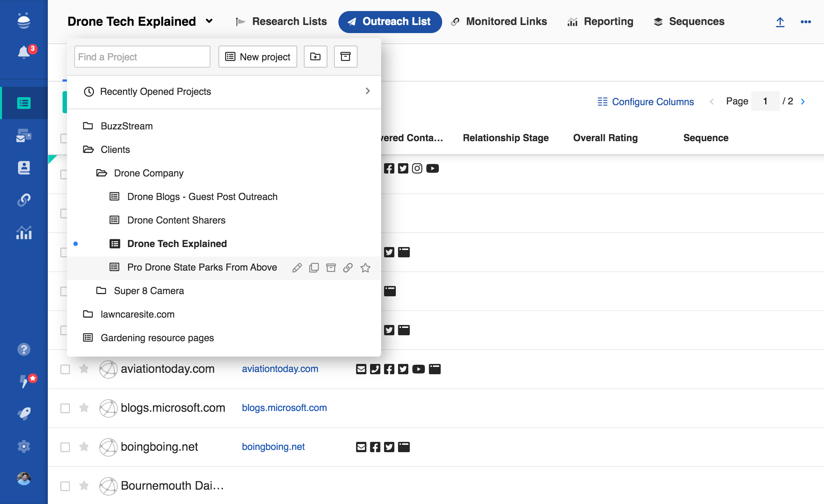Screen dimensions: 824x504
Task: Open the Configure Columns link
Action: point(646,101)
